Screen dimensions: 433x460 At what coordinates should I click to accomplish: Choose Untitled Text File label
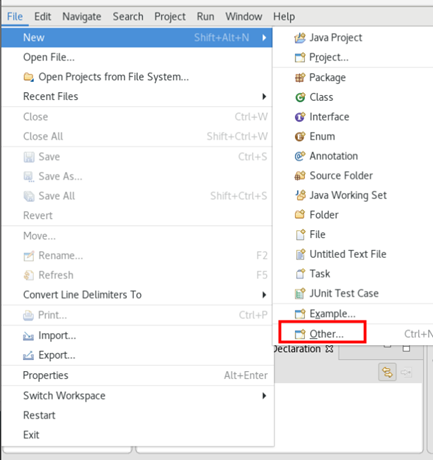click(348, 254)
